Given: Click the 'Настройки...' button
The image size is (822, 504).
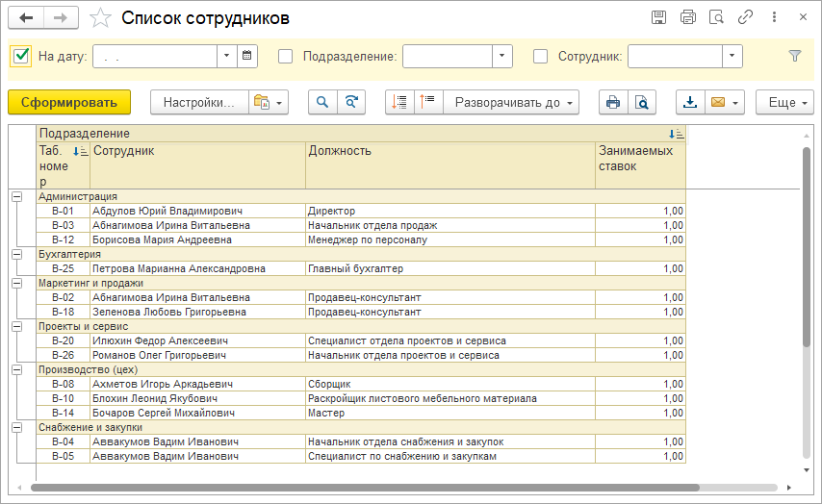Looking at the screenshot, I should point(198,102).
